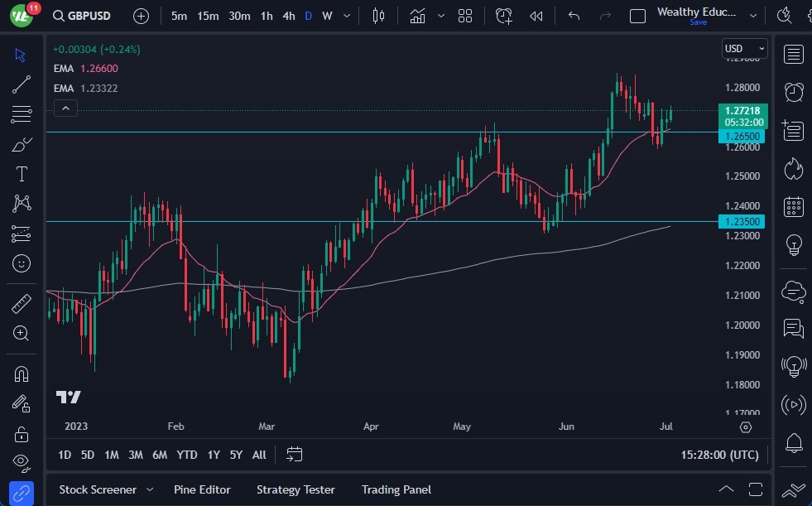
Task: Set range to YTD
Action: click(187, 455)
